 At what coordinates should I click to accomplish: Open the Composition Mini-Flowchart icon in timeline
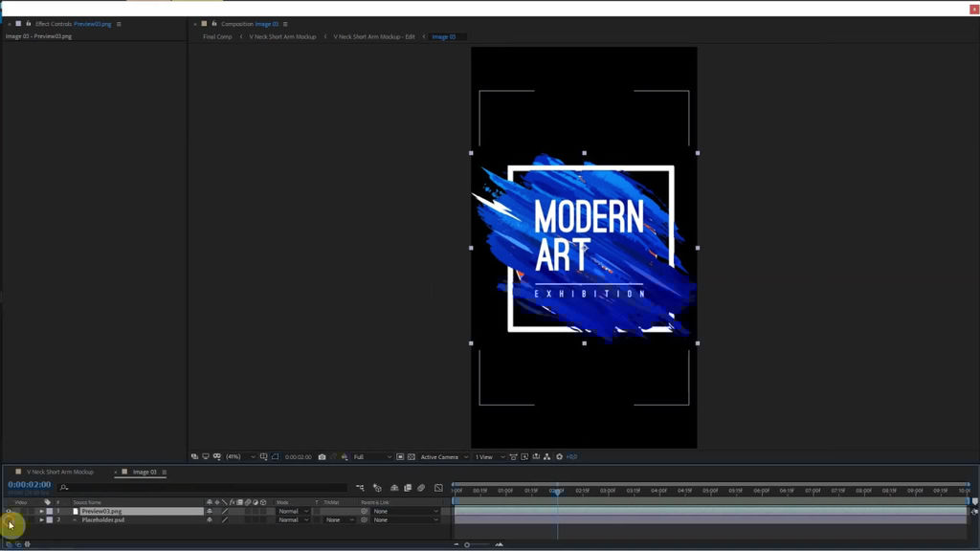(x=360, y=488)
